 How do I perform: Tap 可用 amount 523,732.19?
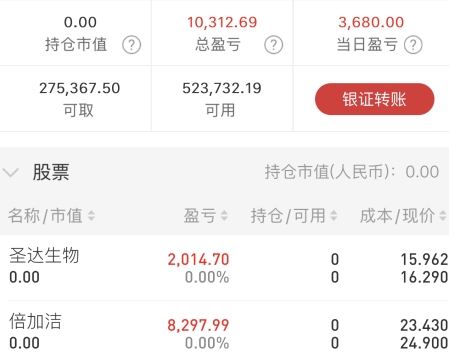tap(222, 88)
